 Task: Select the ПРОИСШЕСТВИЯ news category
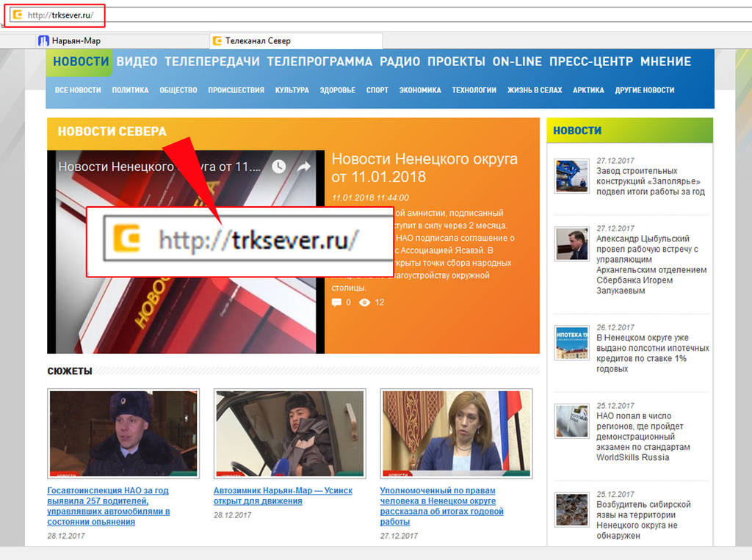236,90
